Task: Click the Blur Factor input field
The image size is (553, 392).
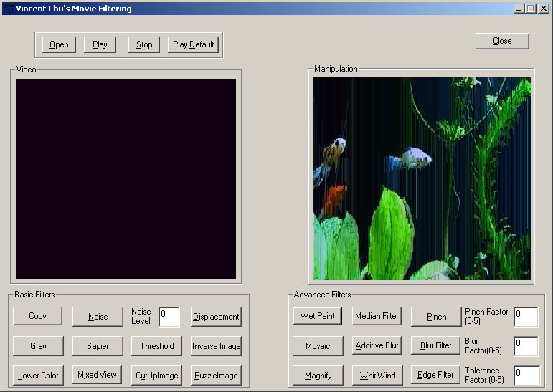Action: [526, 346]
